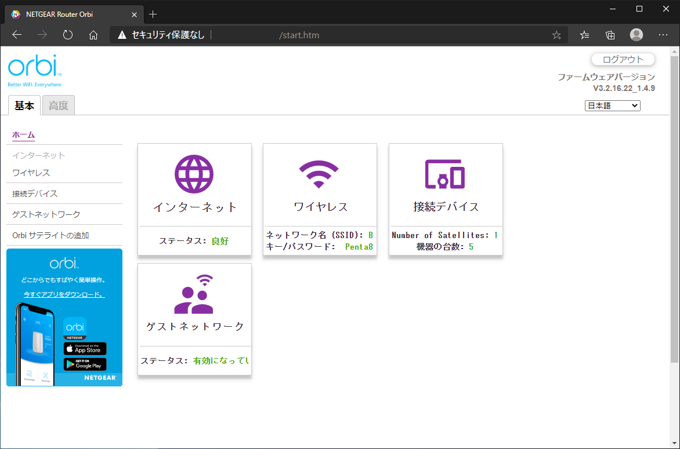Click the Google Play download badge
Viewport: 680px width, 449px height.
point(85,364)
